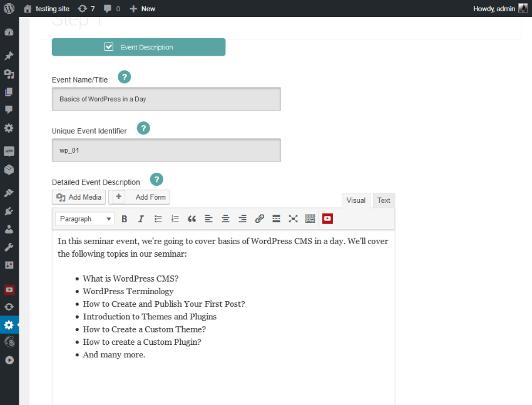Open Products box icon in sidebar
The width and height of the screenshot is (532, 405).
(9, 169)
